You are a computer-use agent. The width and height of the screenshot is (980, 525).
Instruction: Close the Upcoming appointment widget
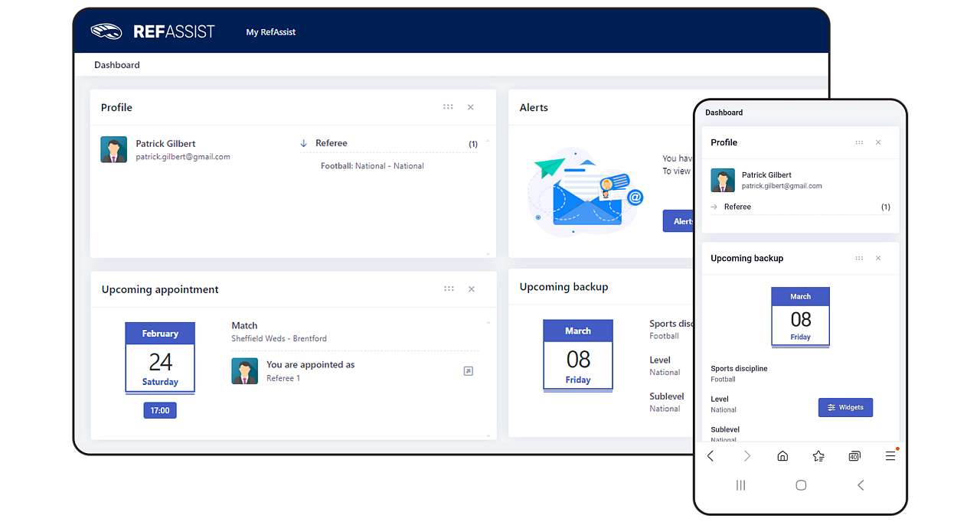coord(472,289)
